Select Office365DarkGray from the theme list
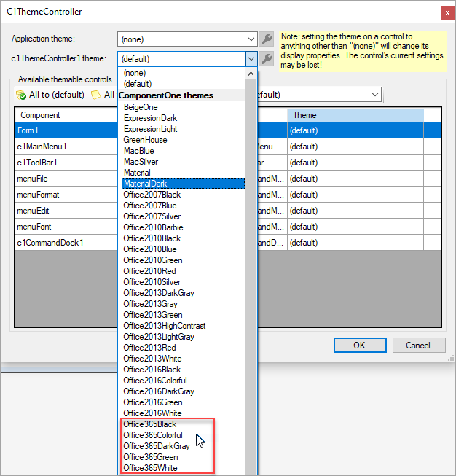Screen dimensions: 456x476 pyautogui.click(x=157, y=446)
